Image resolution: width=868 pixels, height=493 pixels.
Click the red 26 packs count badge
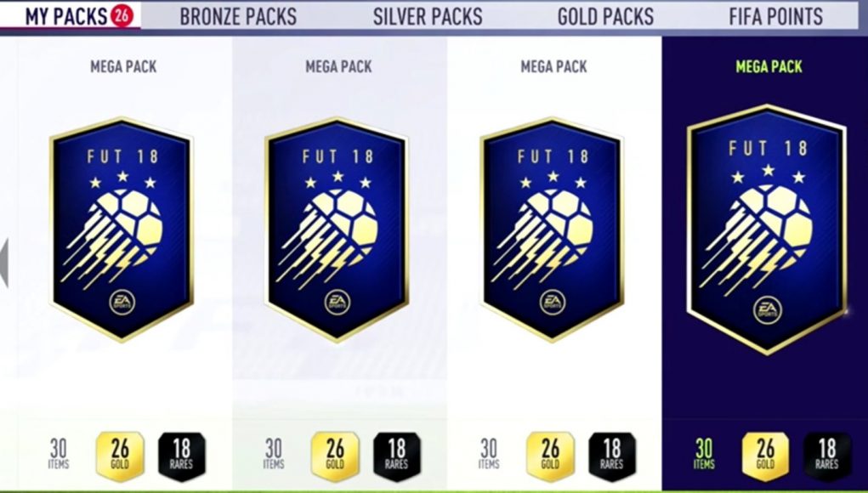tap(122, 16)
